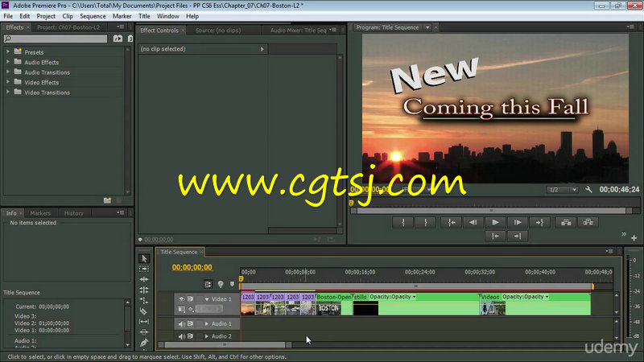
Task: Collapse the Video 1 track
Action: click(207, 299)
